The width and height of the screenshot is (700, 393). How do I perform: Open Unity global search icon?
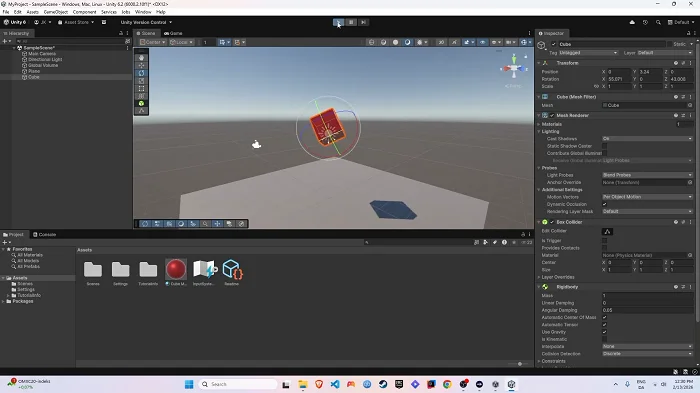point(658,22)
